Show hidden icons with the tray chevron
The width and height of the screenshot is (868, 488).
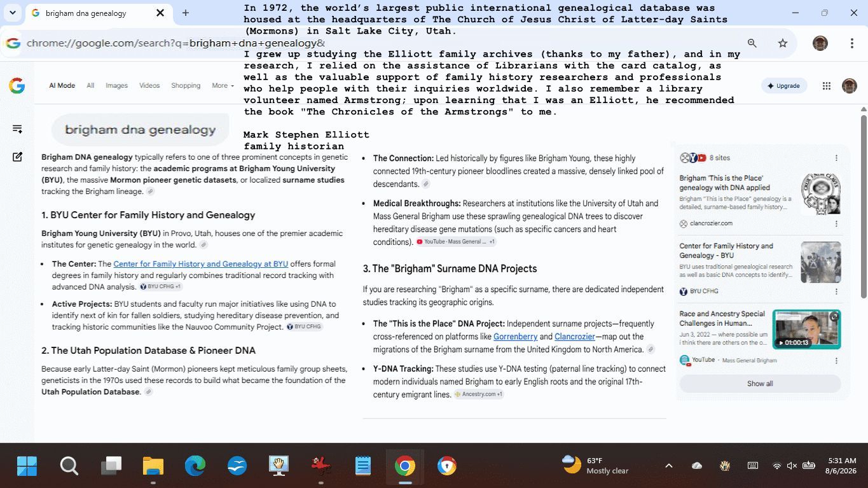click(669, 466)
